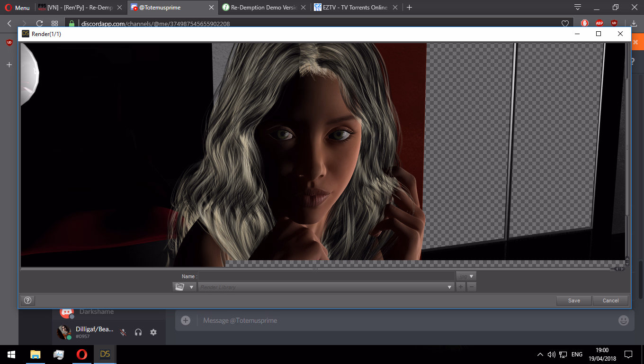Show hidden system tray icons
This screenshot has height=364, width=644.
(x=540, y=355)
